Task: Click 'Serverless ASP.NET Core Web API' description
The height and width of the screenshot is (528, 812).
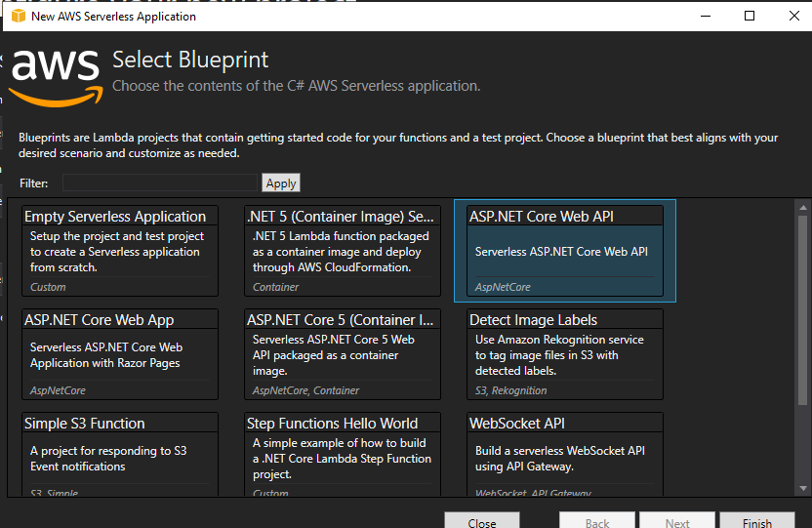Action: [561, 252]
